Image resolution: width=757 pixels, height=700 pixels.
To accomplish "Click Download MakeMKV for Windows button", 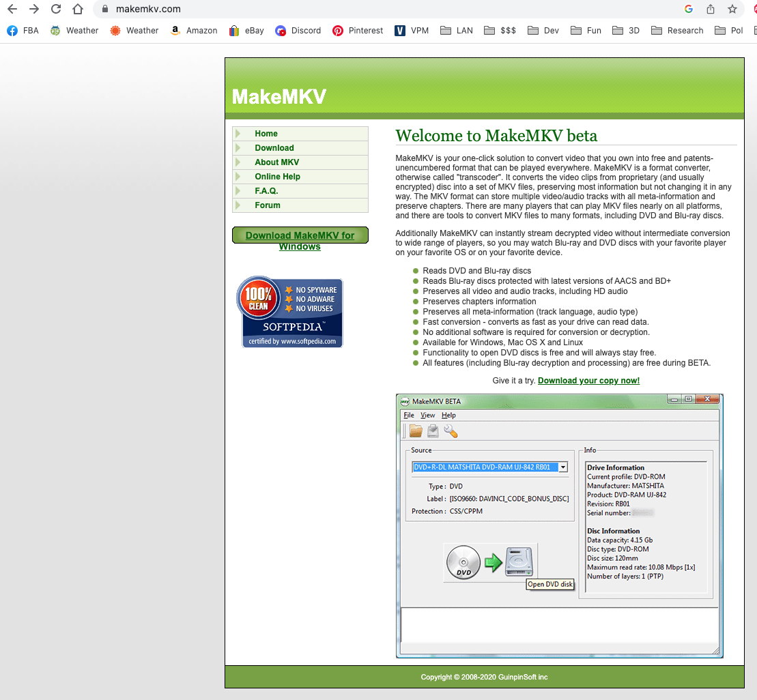I will tap(300, 236).
